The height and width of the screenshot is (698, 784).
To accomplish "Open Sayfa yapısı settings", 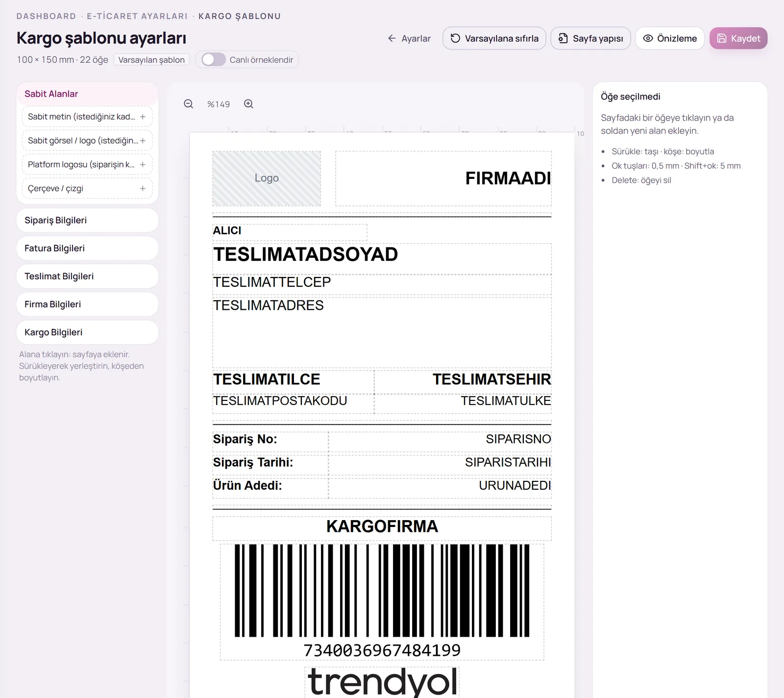I will pyautogui.click(x=590, y=38).
